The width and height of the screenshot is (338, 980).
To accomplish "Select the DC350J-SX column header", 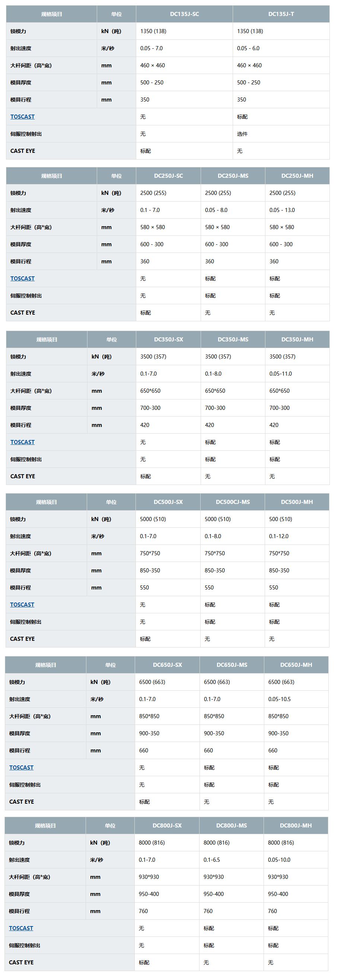I will click(168, 339).
